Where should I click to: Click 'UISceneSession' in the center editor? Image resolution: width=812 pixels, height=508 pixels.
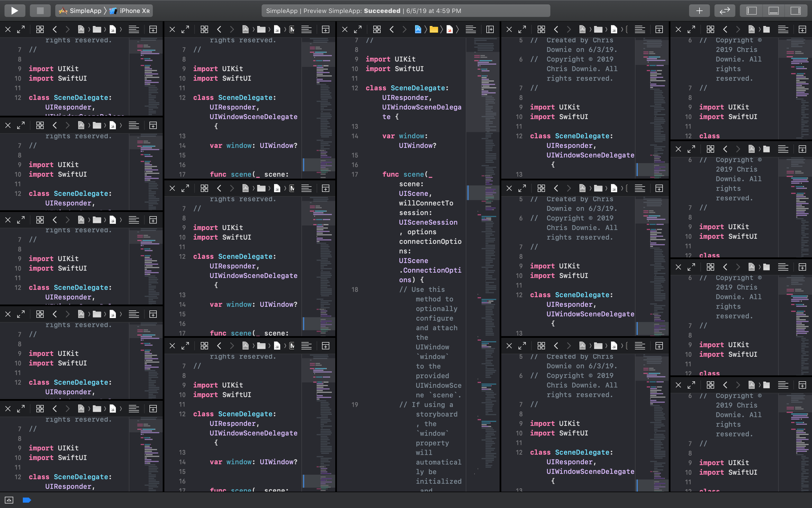(428, 222)
